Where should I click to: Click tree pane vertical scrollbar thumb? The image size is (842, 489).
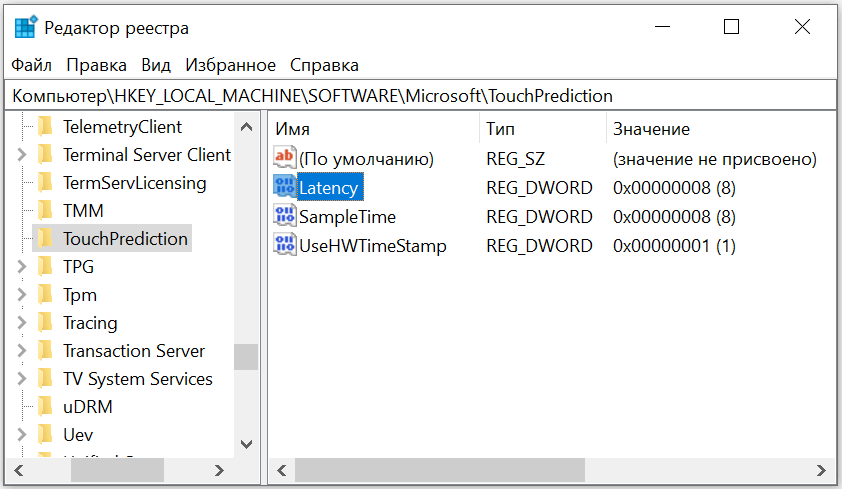(x=246, y=357)
